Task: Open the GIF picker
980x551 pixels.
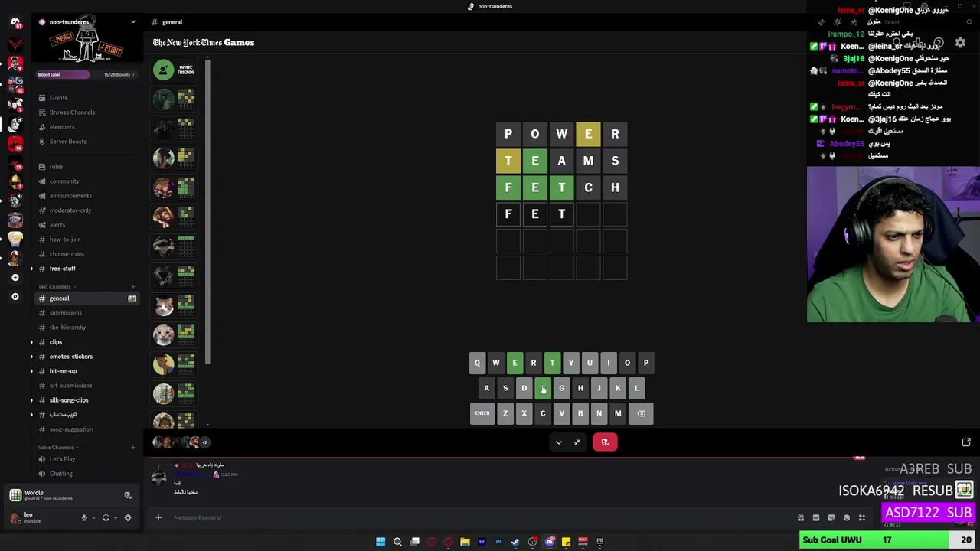Action: pos(816,518)
